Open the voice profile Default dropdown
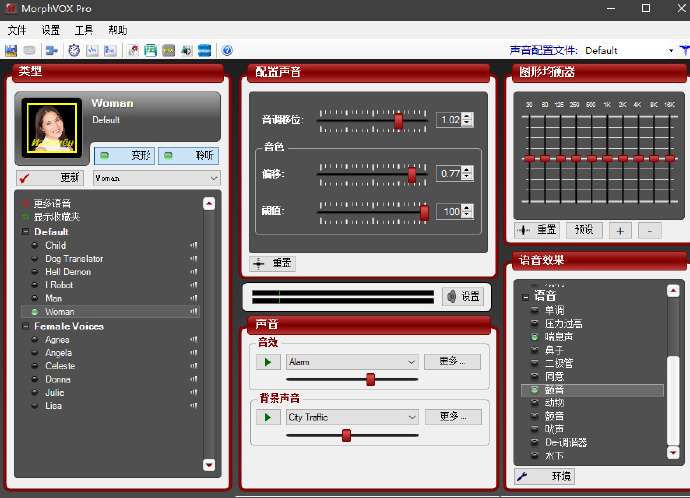Viewport: 690px width, 498px height. coord(671,51)
